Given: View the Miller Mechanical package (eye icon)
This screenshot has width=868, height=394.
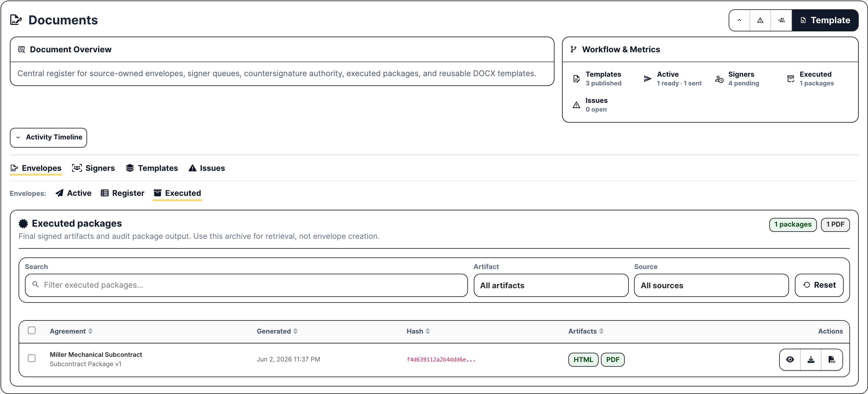Looking at the screenshot, I should coord(790,360).
